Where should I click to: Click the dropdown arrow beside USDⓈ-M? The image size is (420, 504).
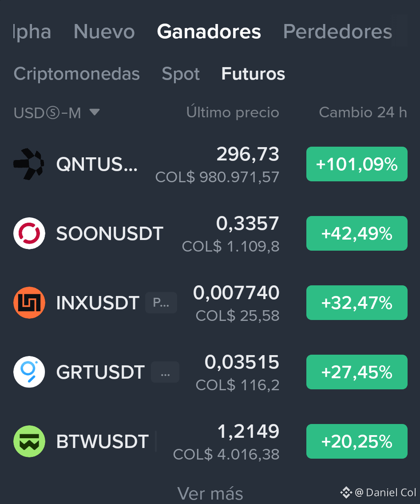95,112
